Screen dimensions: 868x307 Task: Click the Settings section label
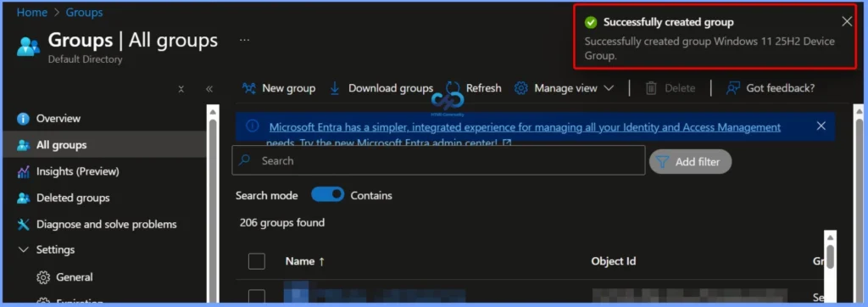(x=55, y=250)
